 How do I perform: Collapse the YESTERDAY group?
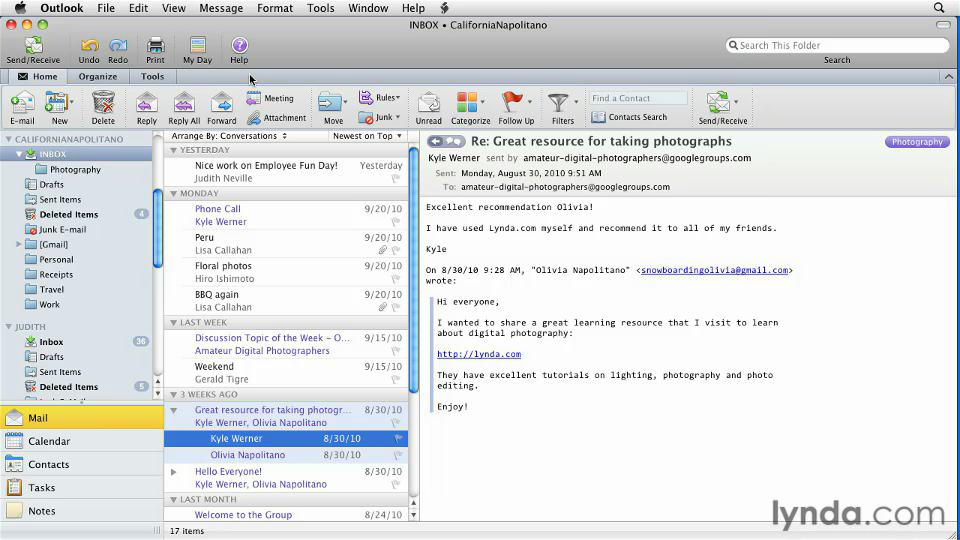click(173, 150)
